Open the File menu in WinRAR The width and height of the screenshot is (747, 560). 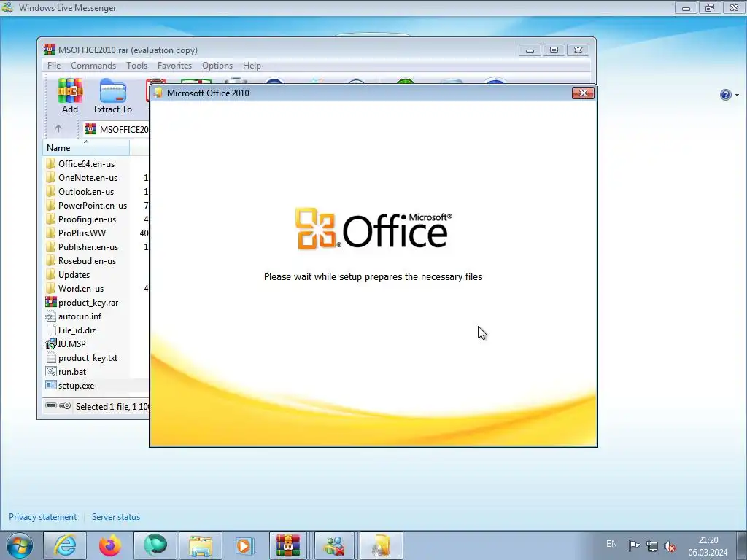pyautogui.click(x=54, y=65)
